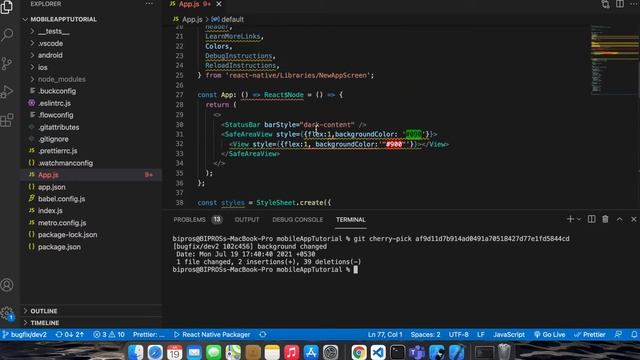Select the Terminal tab

pos(351,220)
